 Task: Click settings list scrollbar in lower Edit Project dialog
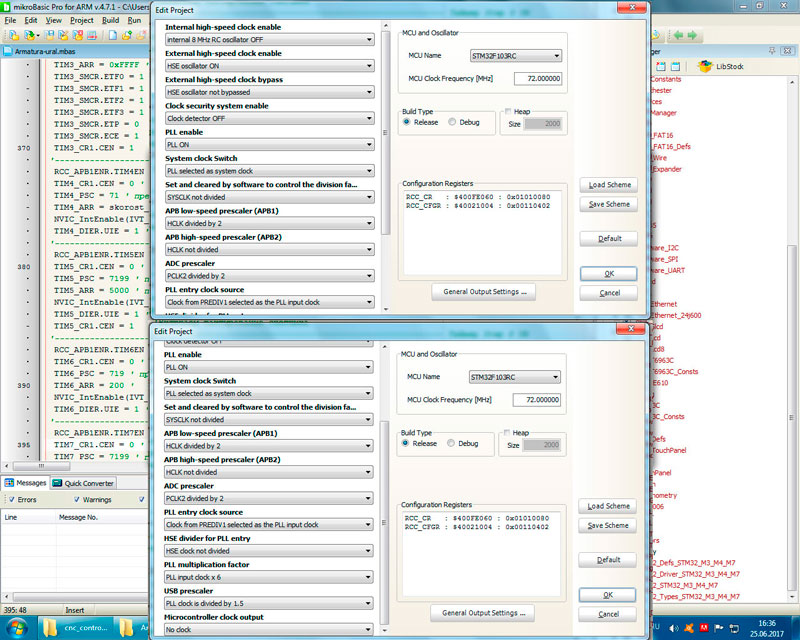[x=384, y=523]
